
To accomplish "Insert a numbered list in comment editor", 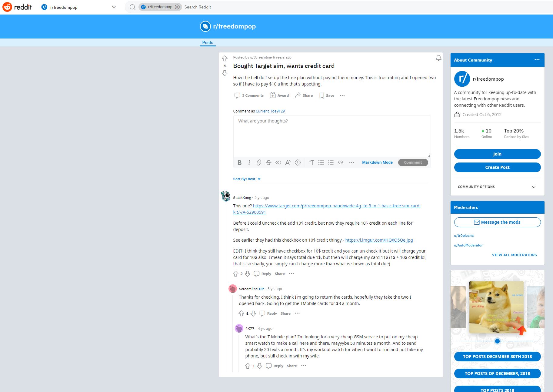I will click(331, 162).
